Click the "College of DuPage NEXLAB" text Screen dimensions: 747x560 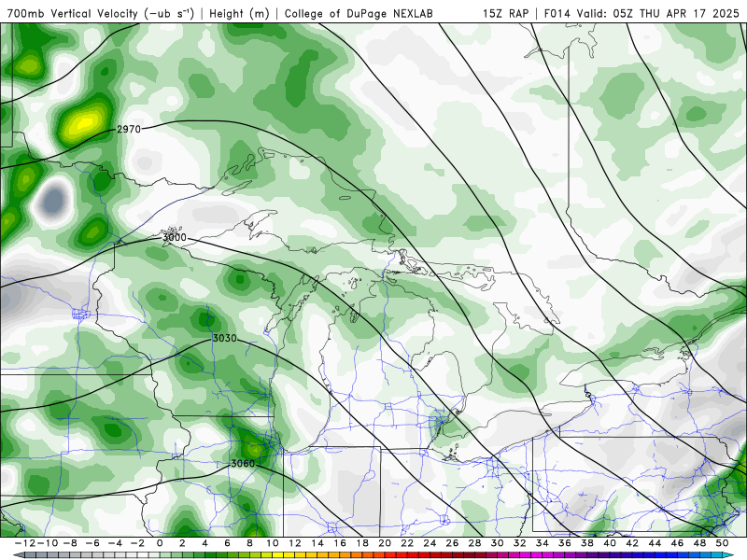click(x=359, y=13)
